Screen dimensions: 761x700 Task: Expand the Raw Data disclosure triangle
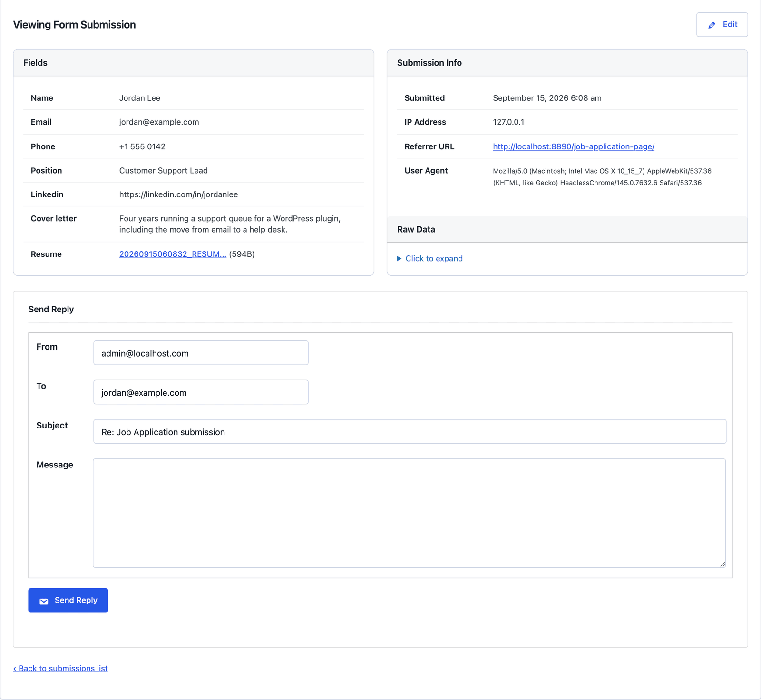(x=399, y=259)
